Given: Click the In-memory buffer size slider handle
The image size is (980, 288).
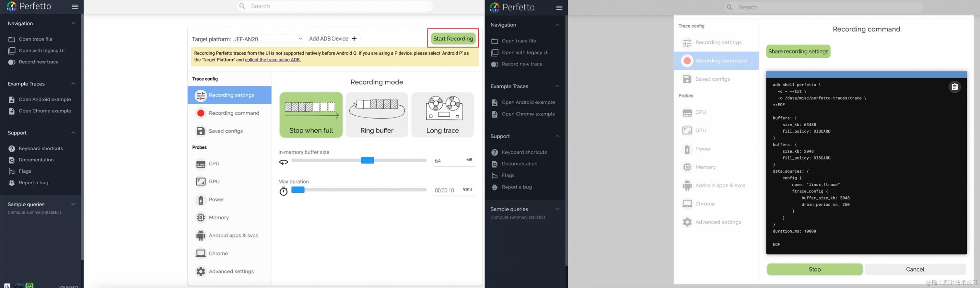Looking at the screenshot, I should pyautogui.click(x=367, y=160).
